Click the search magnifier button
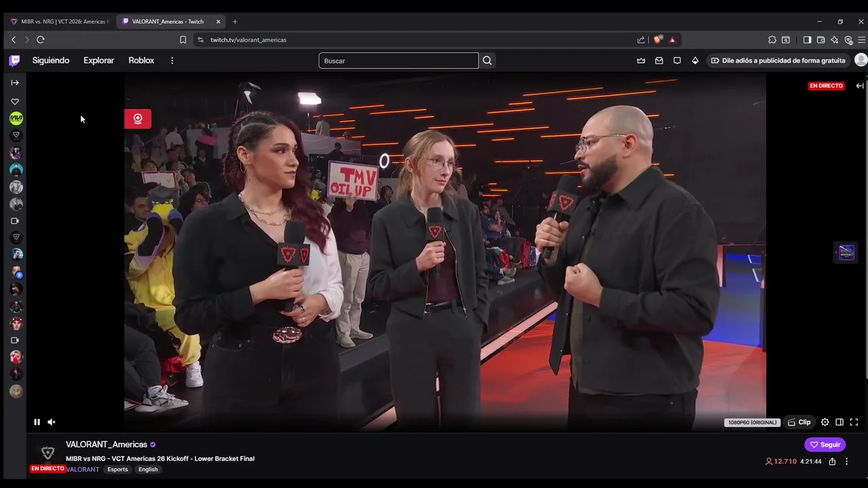The image size is (868, 488). pyautogui.click(x=487, y=61)
